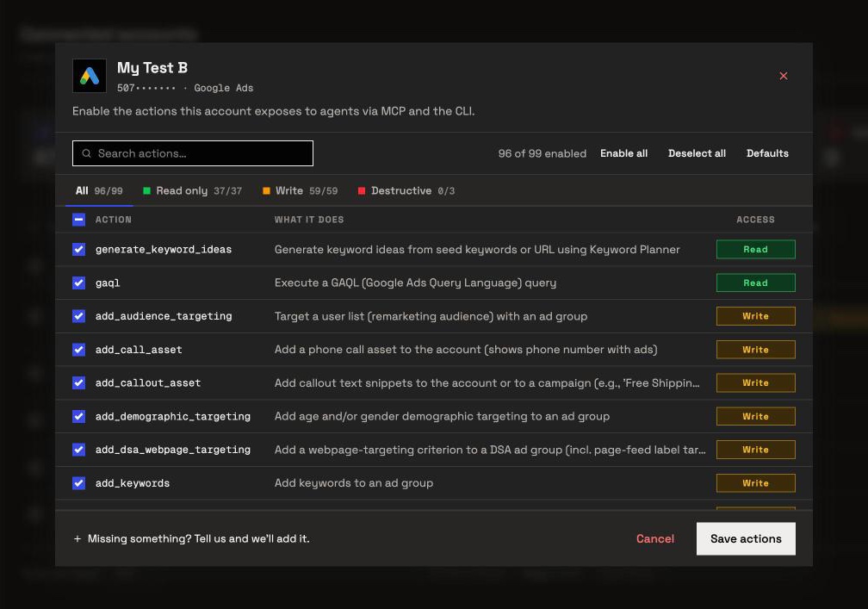Uncheck the gaql action checkbox
This screenshot has height=609, width=868.
(x=78, y=283)
